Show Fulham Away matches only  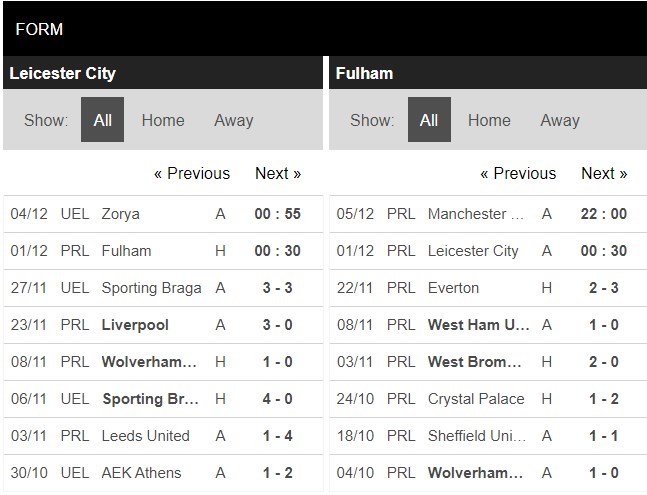click(x=559, y=120)
